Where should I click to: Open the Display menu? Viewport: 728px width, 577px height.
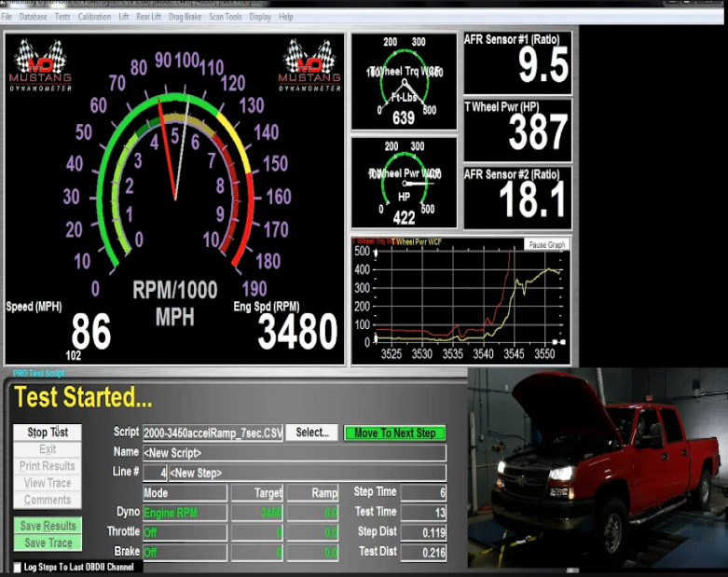[260, 17]
